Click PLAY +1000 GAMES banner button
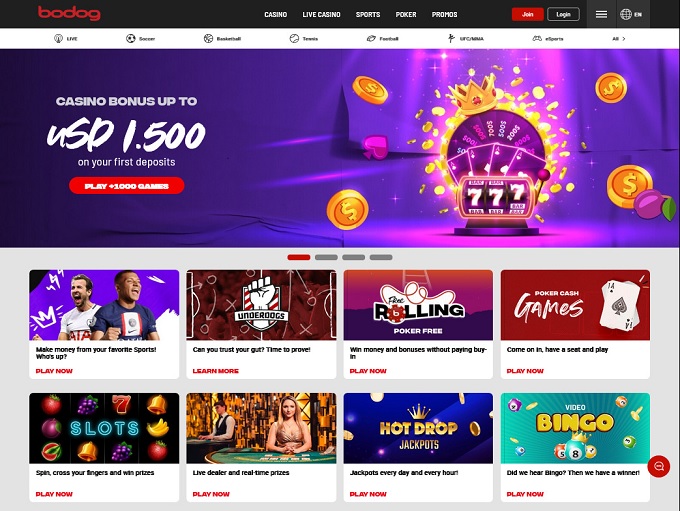 point(127,186)
